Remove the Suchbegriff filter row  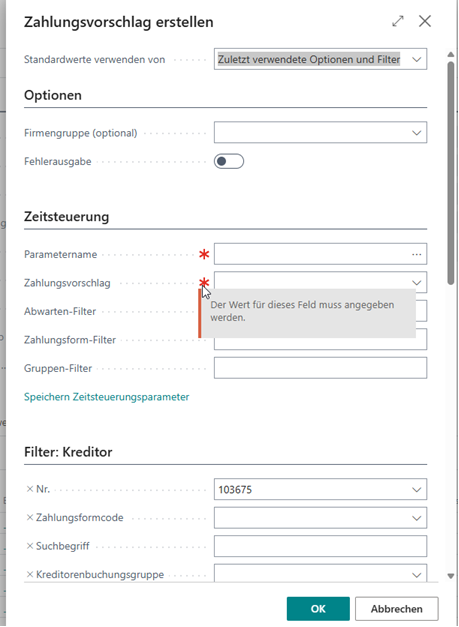point(30,546)
